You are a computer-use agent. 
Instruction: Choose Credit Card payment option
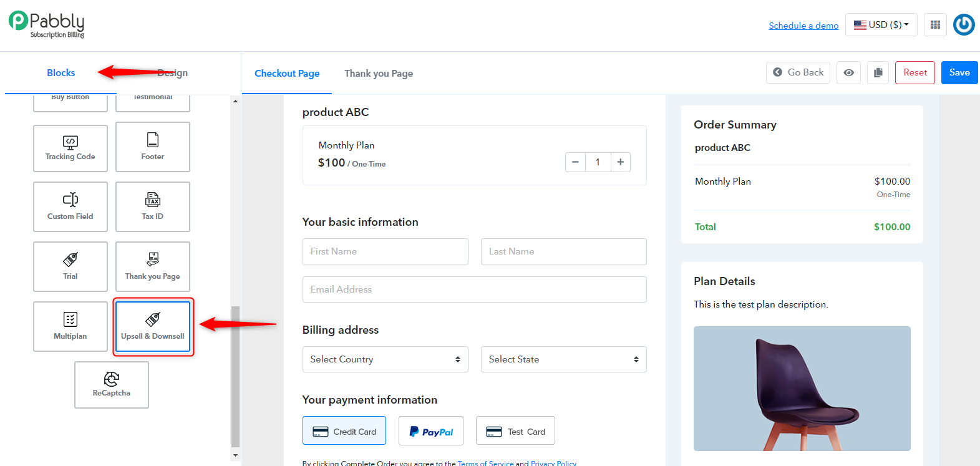point(344,431)
